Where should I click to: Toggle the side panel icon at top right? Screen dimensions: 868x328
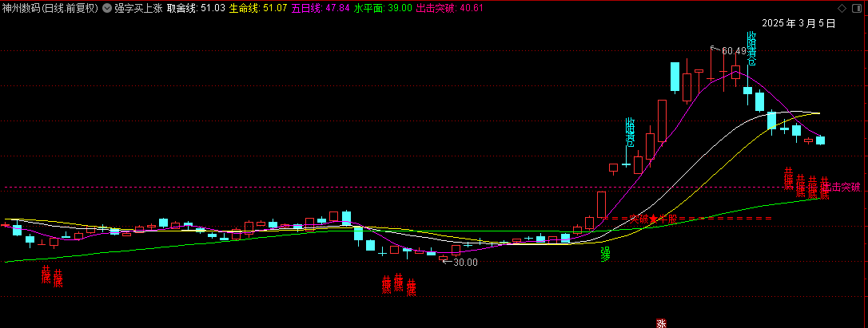pyautogui.click(x=858, y=8)
